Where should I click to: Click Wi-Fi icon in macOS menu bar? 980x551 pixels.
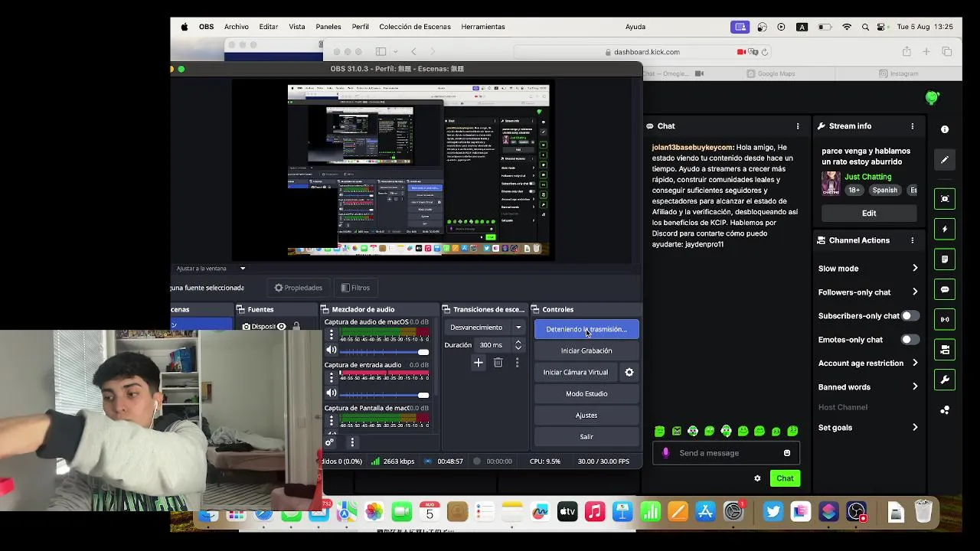(x=847, y=27)
